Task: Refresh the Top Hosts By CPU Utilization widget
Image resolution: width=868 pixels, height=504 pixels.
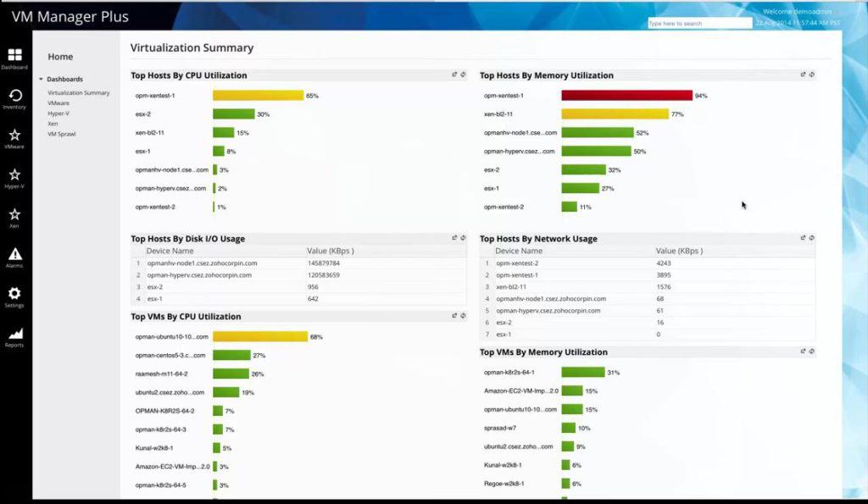Action: click(464, 75)
